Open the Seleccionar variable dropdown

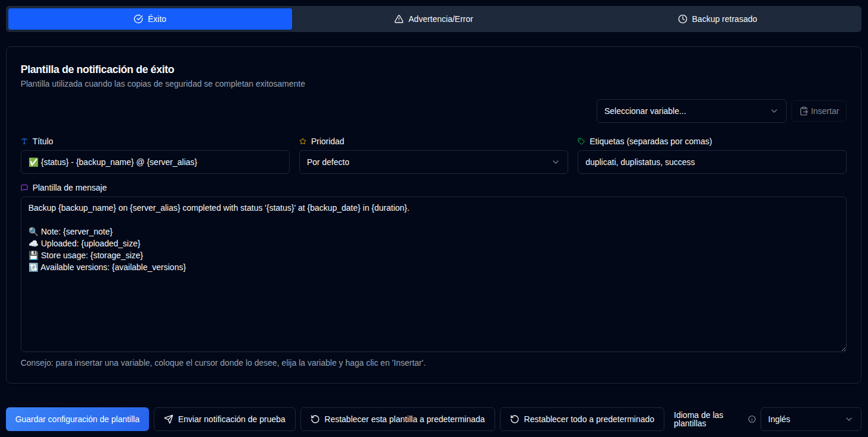pyautogui.click(x=691, y=111)
